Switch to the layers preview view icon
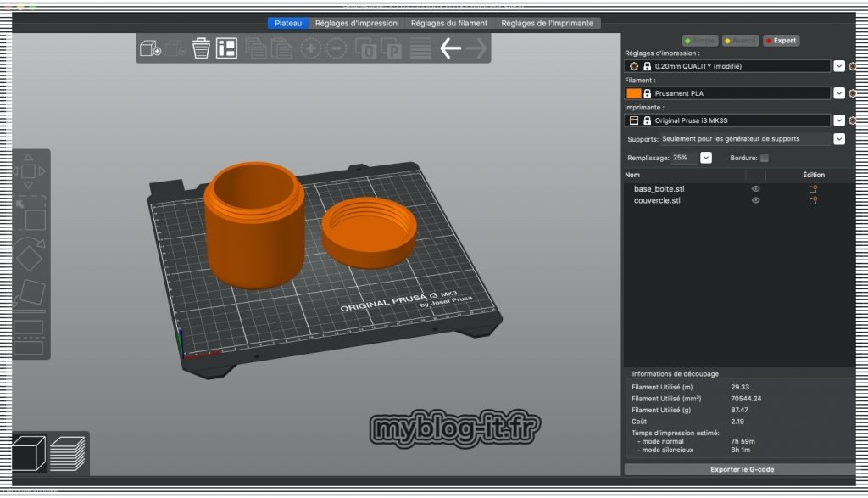Image resolution: width=868 pixels, height=498 pixels. click(68, 453)
